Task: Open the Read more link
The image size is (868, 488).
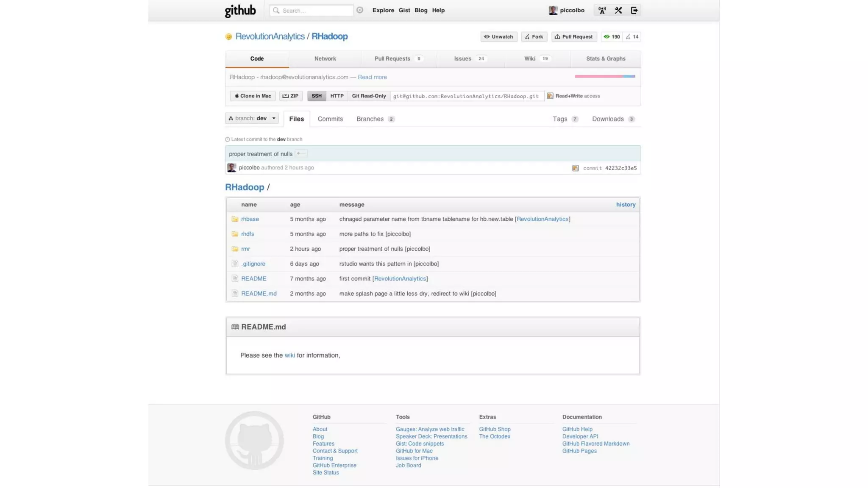Action: 372,77
